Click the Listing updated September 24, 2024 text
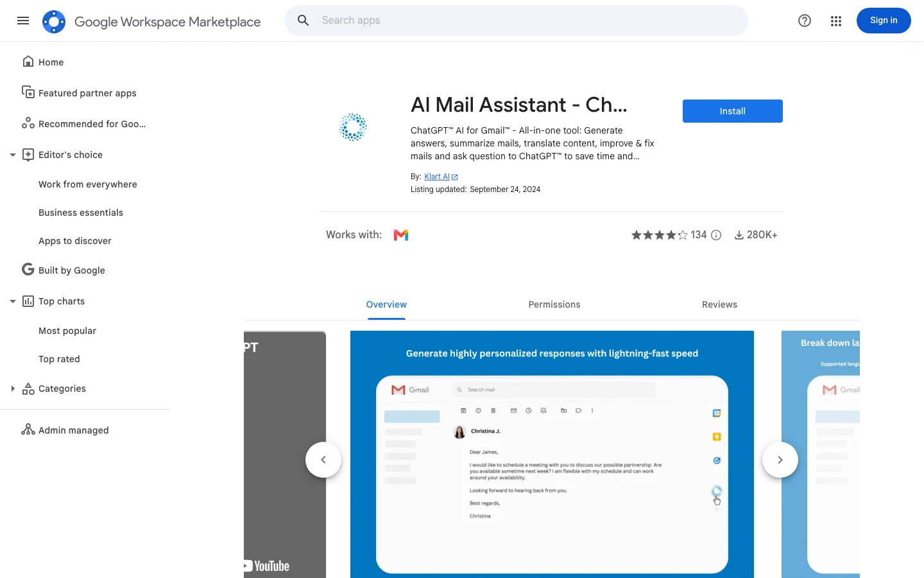 click(x=475, y=189)
